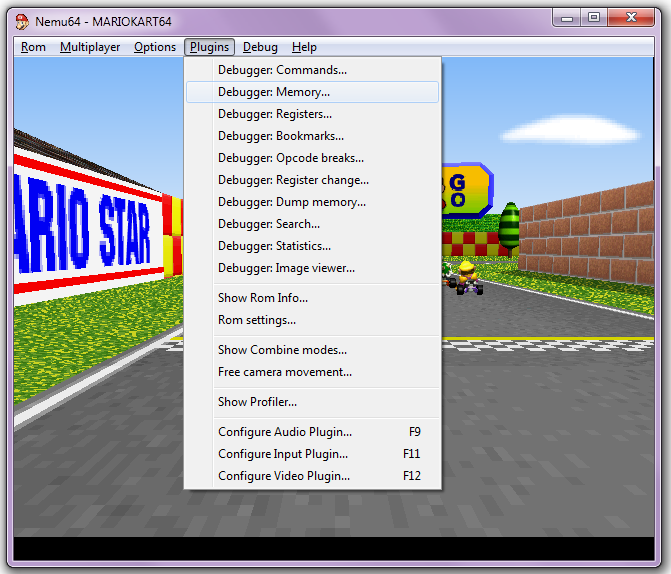This screenshot has height=574, width=671.
Task: Open the Options menu
Action: (155, 47)
